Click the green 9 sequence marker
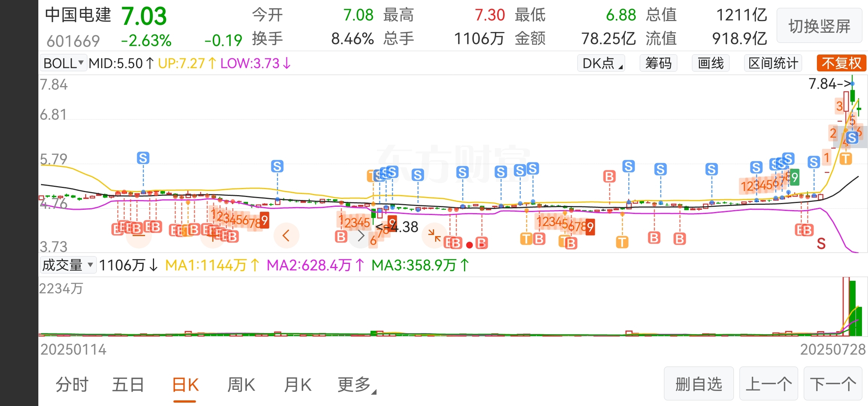Viewport: 868px width, 406px height. pyautogui.click(x=794, y=177)
